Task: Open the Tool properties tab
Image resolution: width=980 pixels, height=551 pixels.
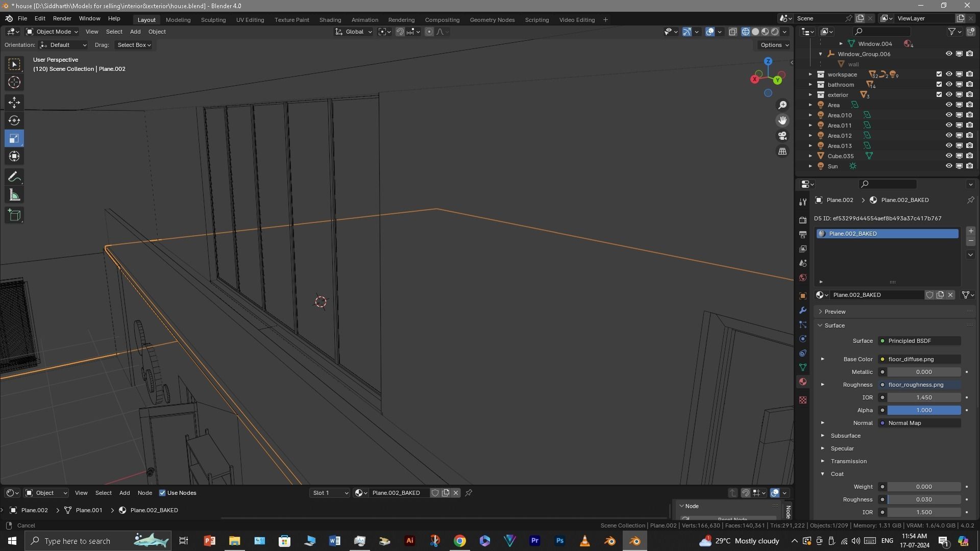Action: (x=803, y=202)
